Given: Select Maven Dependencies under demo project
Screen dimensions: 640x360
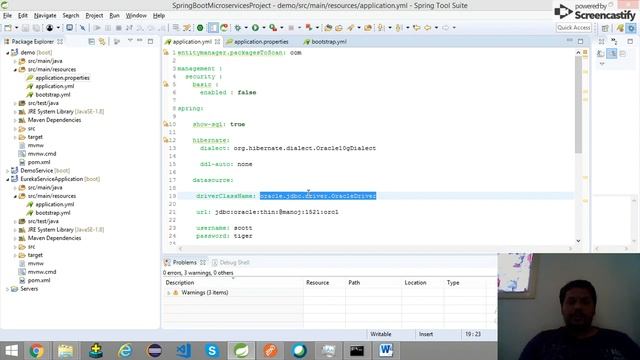Looking at the screenshot, I should 54,120.
